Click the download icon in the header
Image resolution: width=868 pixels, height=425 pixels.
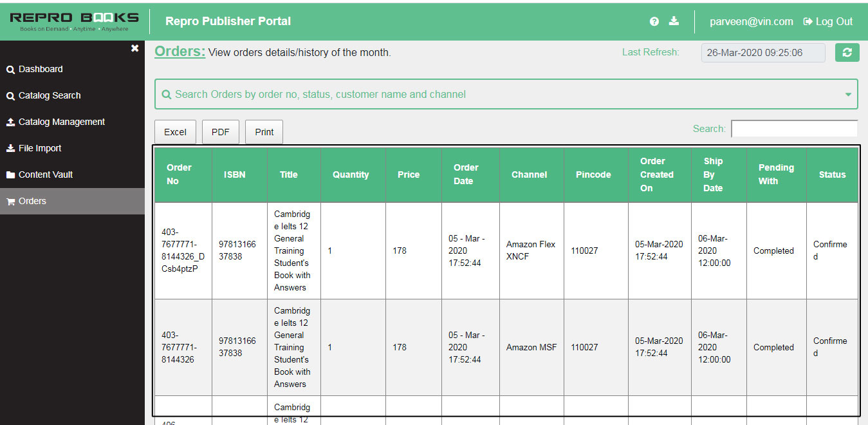tap(674, 21)
